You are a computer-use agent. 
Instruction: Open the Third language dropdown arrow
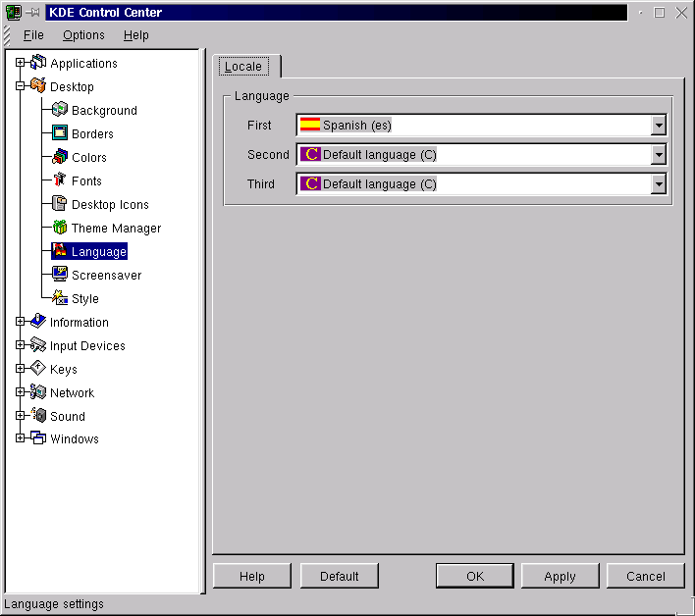click(x=659, y=184)
